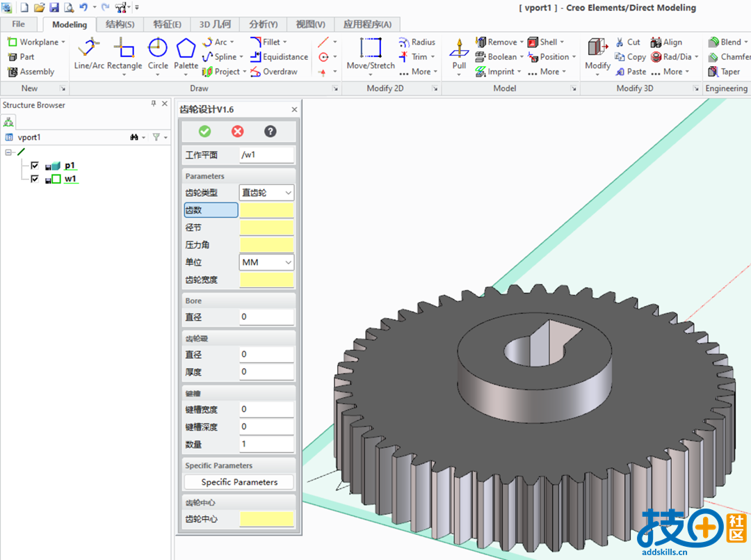
Task: Expand the Boolean tool dropdown
Action: click(x=522, y=57)
